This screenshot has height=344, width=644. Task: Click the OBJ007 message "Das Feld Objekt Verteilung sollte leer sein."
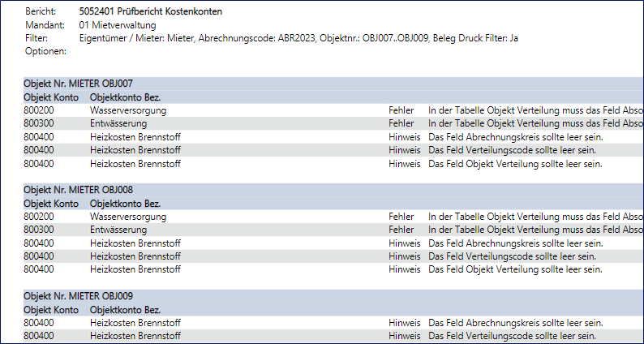[515, 163]
